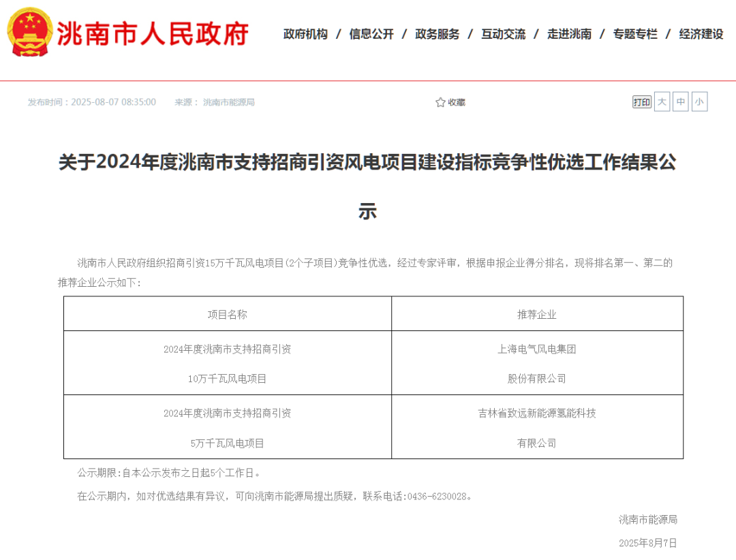This screenshot has width=736, height=560.
Task: Click the star icon next to 收藏
Action: pos(440,102)
